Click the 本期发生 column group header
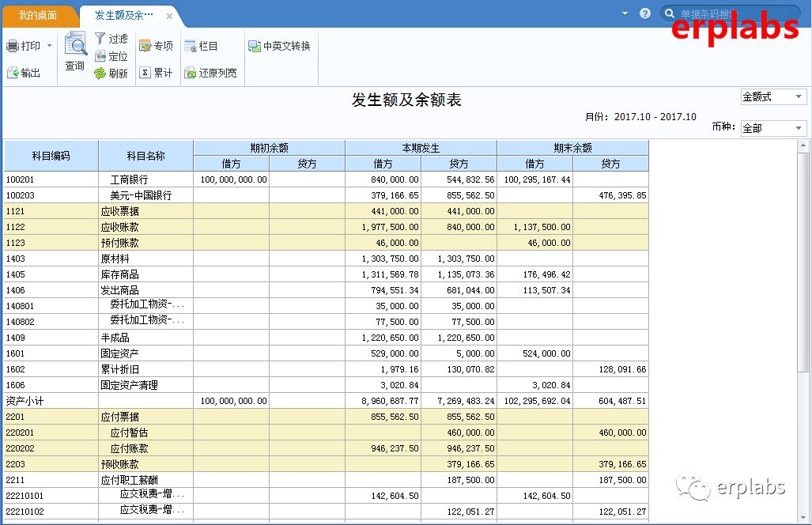Image resolution: width=812 pixels, height=525 pixels. pyautogui.click(x=421, y=148)
